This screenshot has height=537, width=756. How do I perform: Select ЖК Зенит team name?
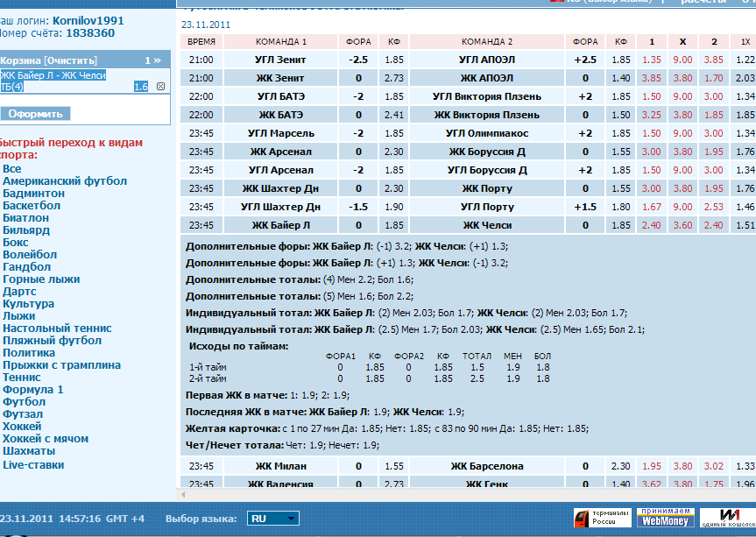281,78
